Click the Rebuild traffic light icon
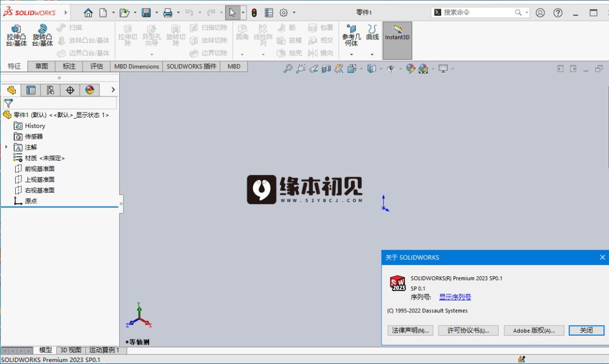609x364 pixels. pyautogui.click(x=254, y=13)
